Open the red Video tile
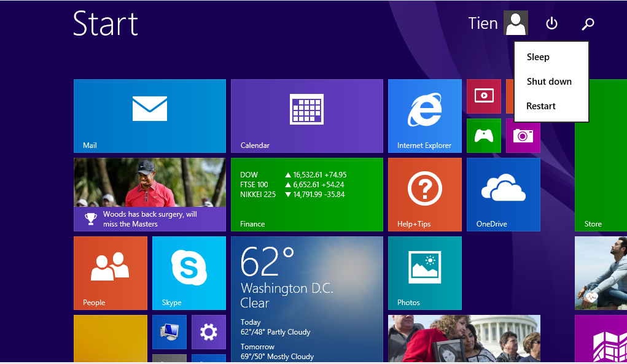 tap(484, 96)
